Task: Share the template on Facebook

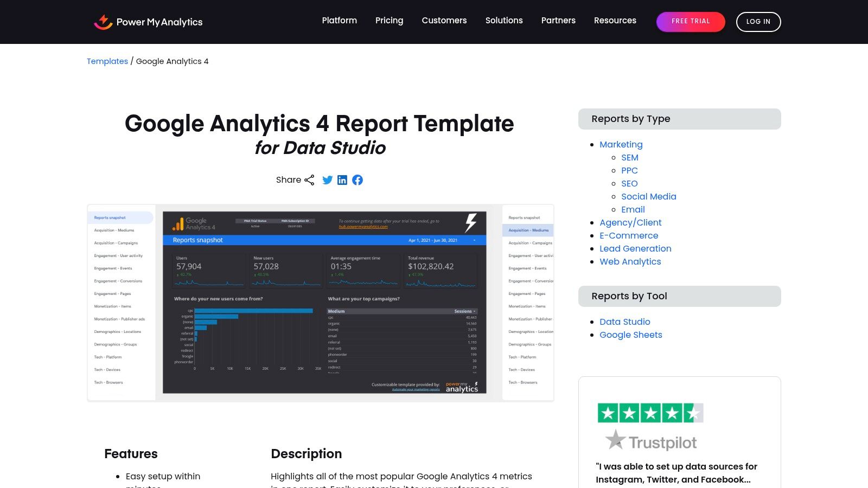Action: click(x=358, y=180)
